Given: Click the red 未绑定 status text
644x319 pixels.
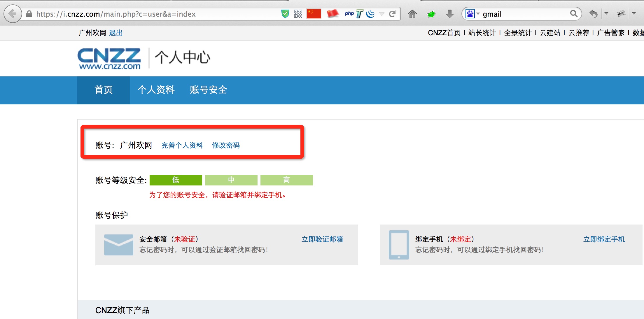Looking at the screenshot, I should pos(461,239).
